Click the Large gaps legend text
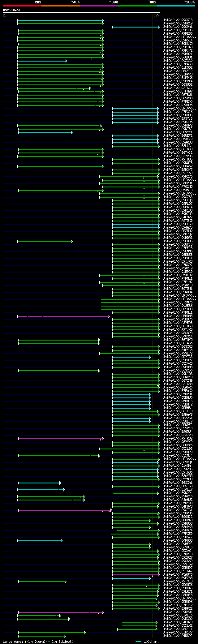The height and width of the screenshot is (644, 198). pos(38,642)
